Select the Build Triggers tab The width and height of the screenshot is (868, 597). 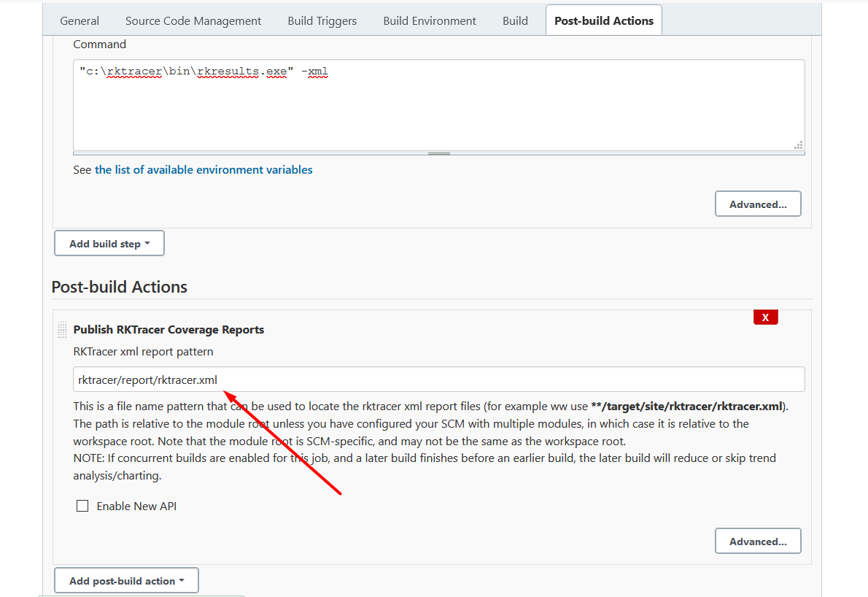click(322, 20)
